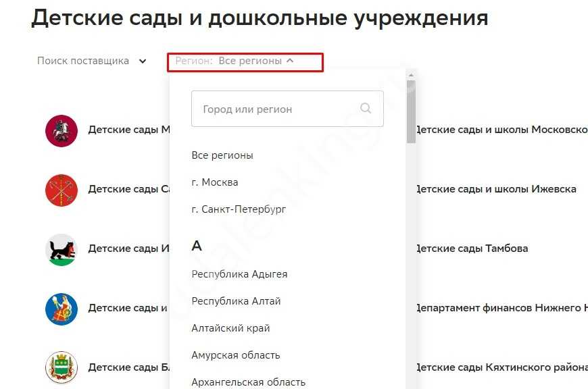Image resolution: width=588 pixels, height=389 pixels.
Task: Select Амурская область region
Action: (235, 355)
